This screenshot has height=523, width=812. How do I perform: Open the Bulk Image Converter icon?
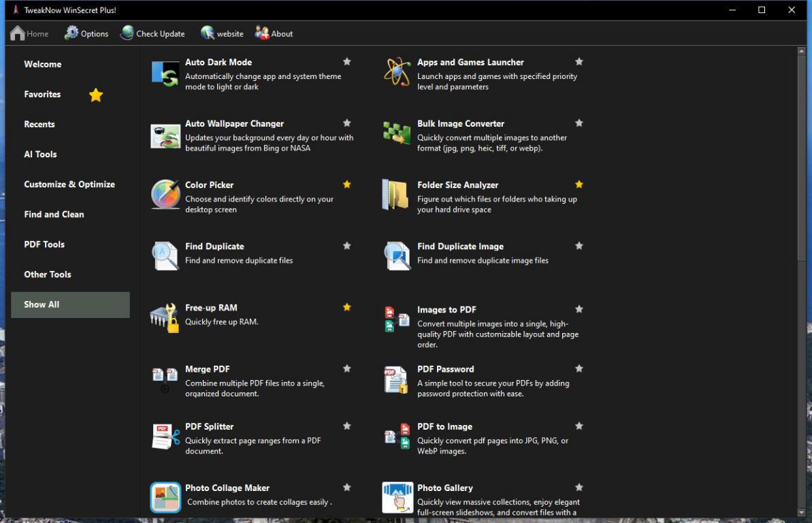pyautogui.click(x=397, y=134)
